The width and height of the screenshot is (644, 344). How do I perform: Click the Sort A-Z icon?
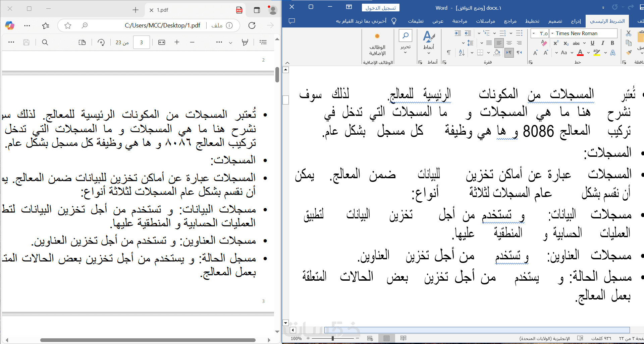462,53
